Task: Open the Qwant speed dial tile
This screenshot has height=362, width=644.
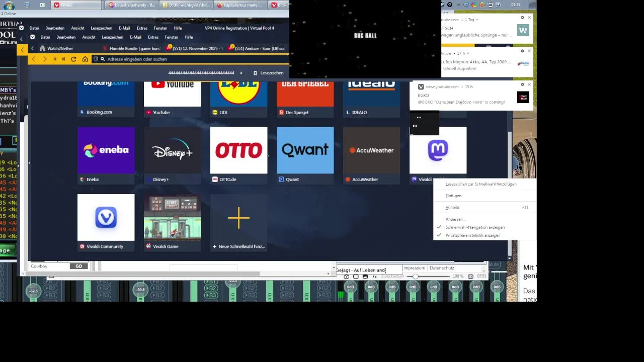Action: pos(305,155)
